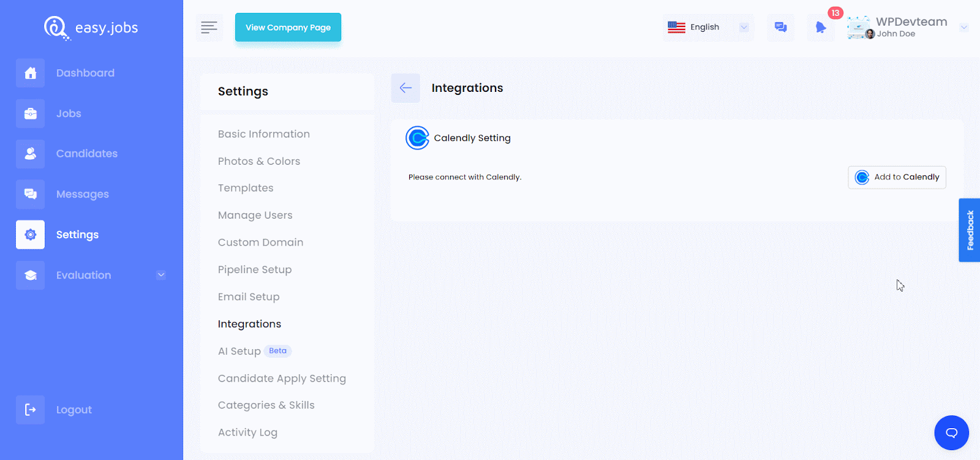
Task: Open the English language dropdown
Action: click(708, 28)
